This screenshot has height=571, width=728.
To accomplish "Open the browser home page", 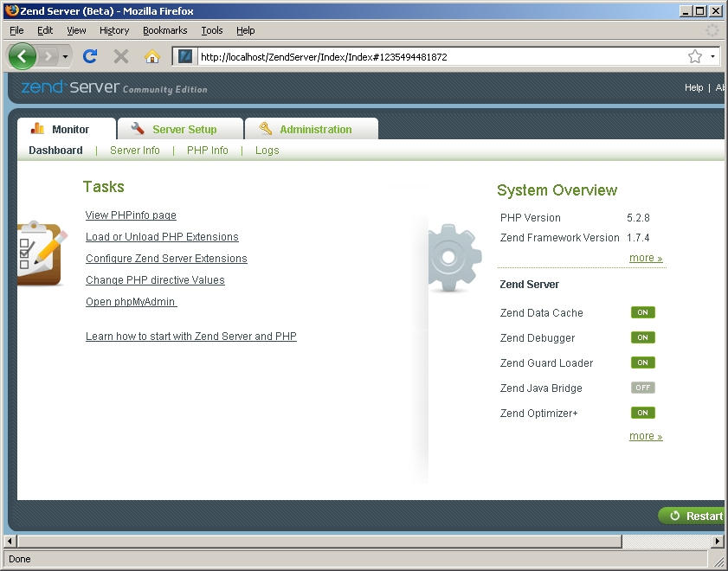I will pos(154,56).
